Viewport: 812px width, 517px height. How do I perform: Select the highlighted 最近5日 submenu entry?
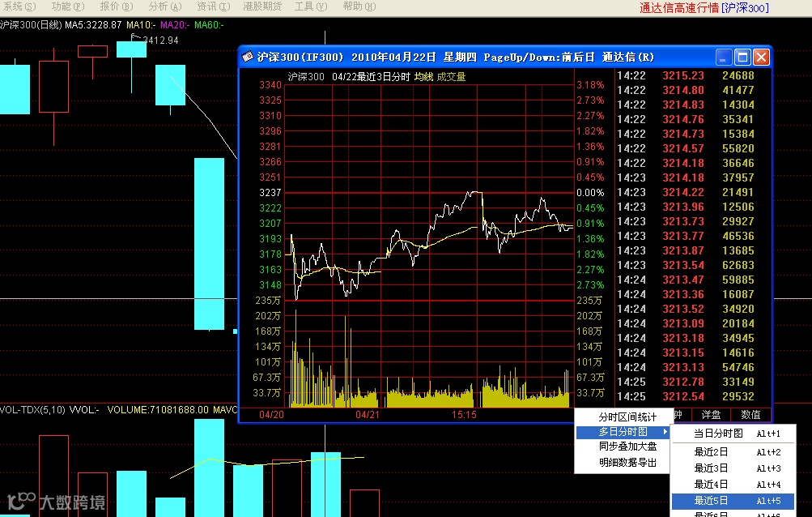[x=733, y=501]
